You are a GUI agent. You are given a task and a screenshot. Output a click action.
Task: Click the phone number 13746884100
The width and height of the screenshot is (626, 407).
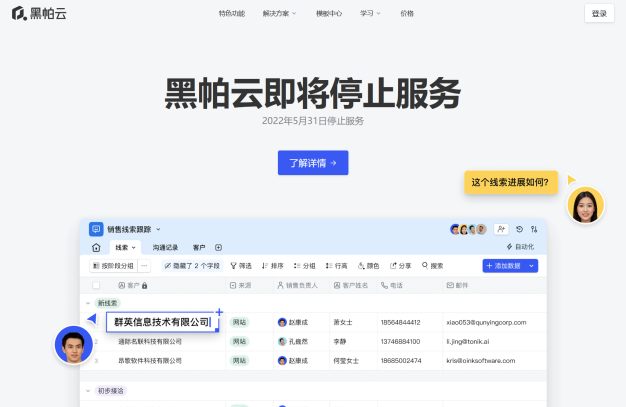(x=400, y=341)
